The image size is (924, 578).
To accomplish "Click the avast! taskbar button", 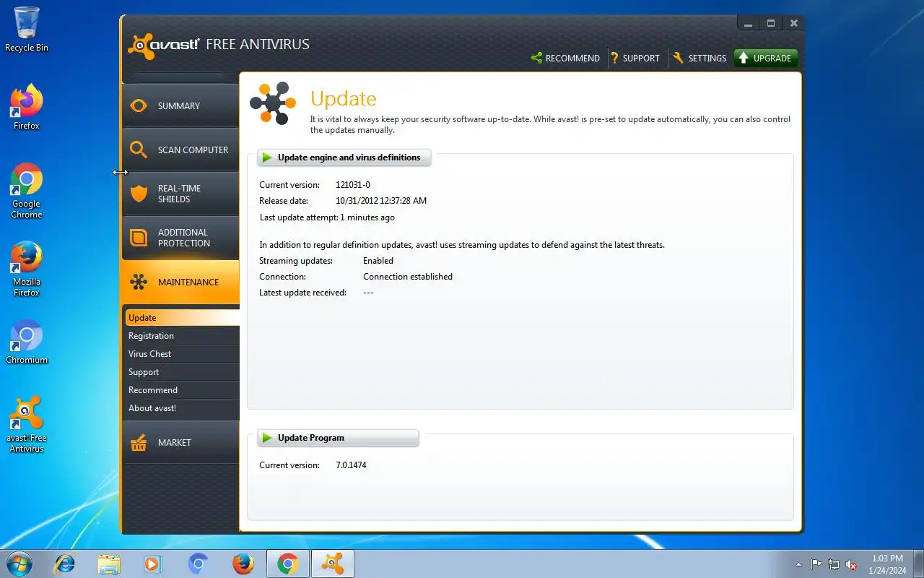I will coord(333,564).
